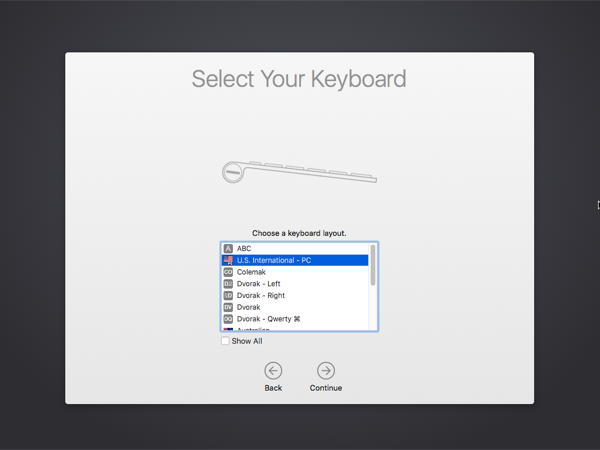Image resolution: width=600 pixels, height=450 pixels.
Task: Click the Dvorak - Right layout icon
Action: [228, 296]
